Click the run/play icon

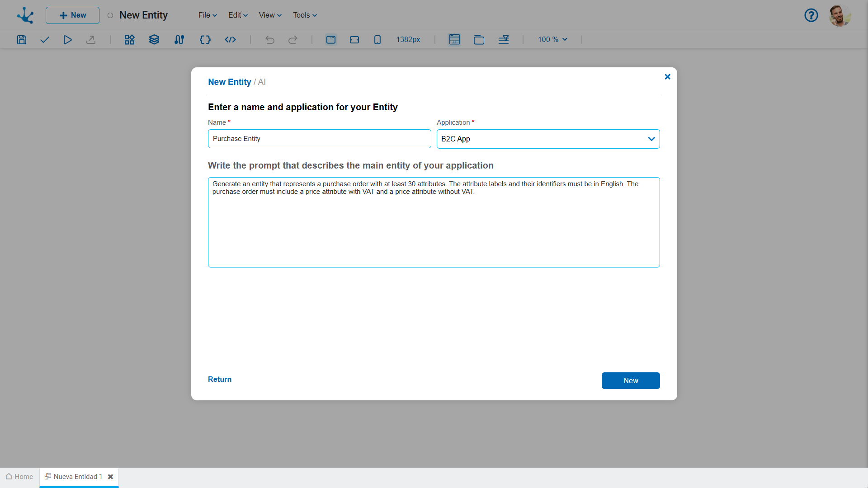[x=67, y=39]
